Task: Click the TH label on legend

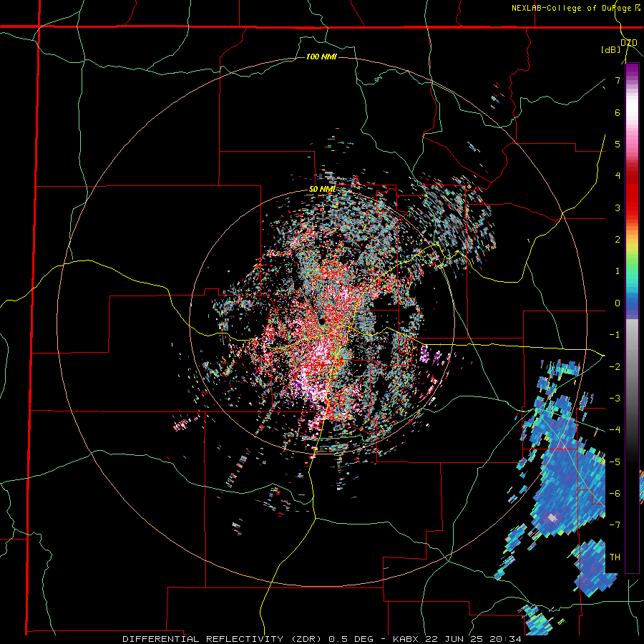Action: click(615, 557)
